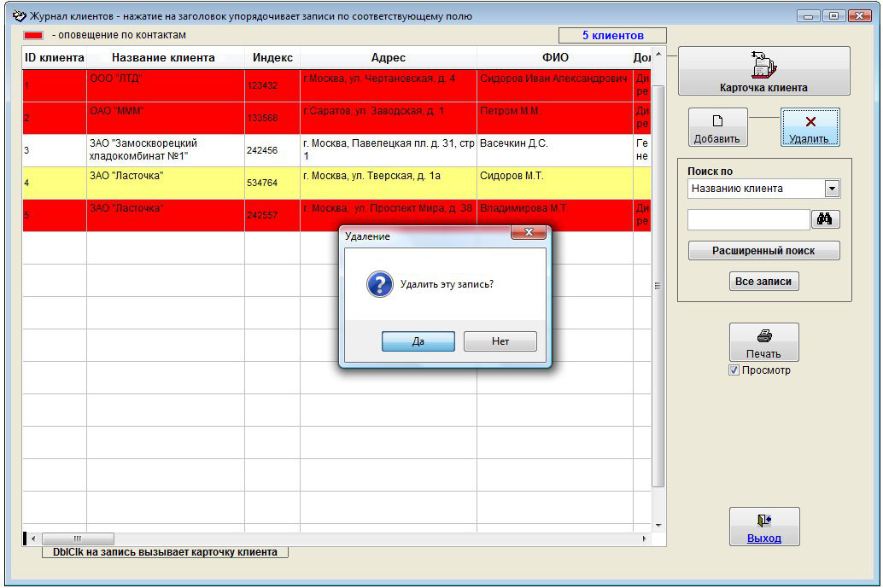Sort records by Название клиента header
Viewport: 883px width, 588px height.
coord(164,58)
